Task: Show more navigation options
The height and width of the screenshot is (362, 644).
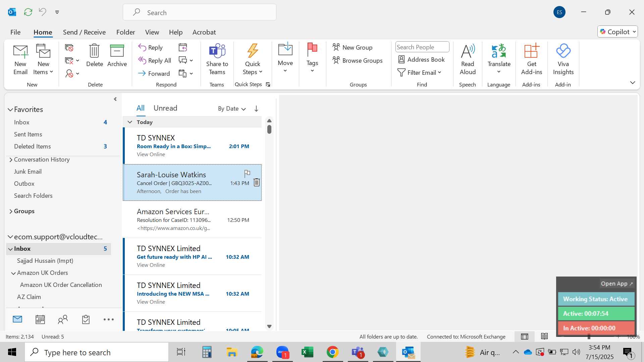Action: pyautogui.click(x=109, y=319)
